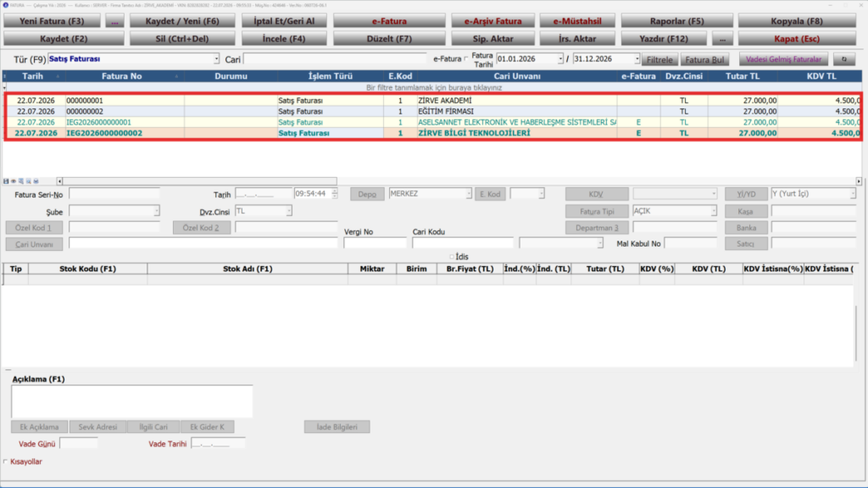Tick the İdis checkbox
Viewport: 868px width, 488px height.
(x=452, y=257)
